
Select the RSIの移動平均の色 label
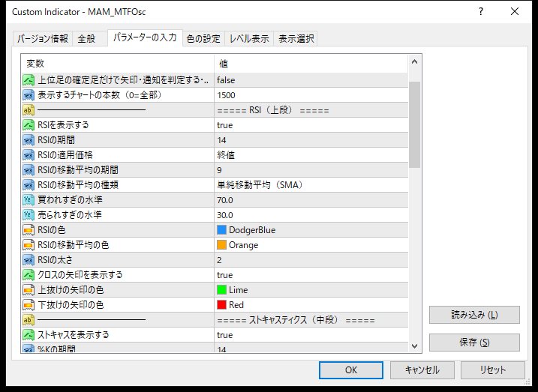coord(73,245)
